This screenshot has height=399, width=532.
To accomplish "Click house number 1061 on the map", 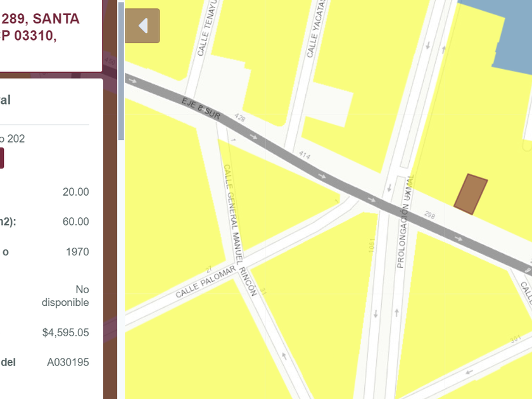I will pos(372,245).
